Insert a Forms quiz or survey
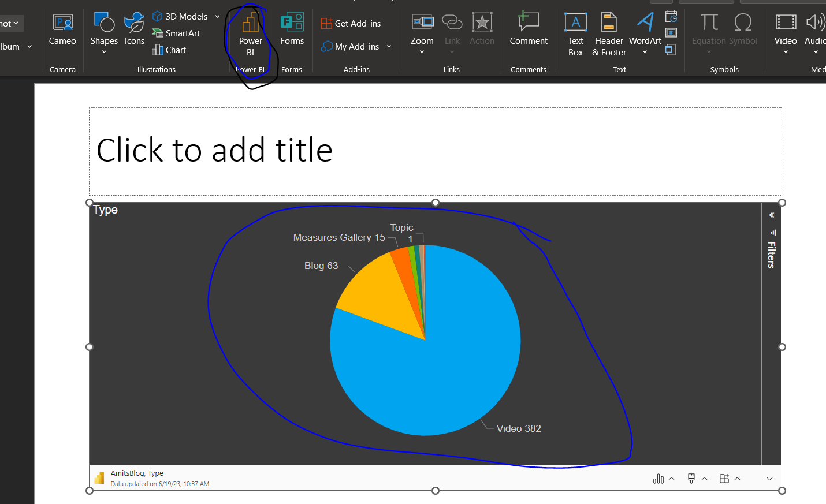Image resolution: width=826 pixels, height=504 pixels. [x=292, y=29]
